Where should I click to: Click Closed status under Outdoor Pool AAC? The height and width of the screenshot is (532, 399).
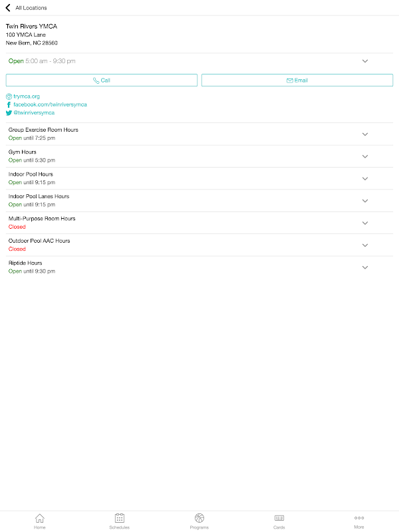[17, 249]
